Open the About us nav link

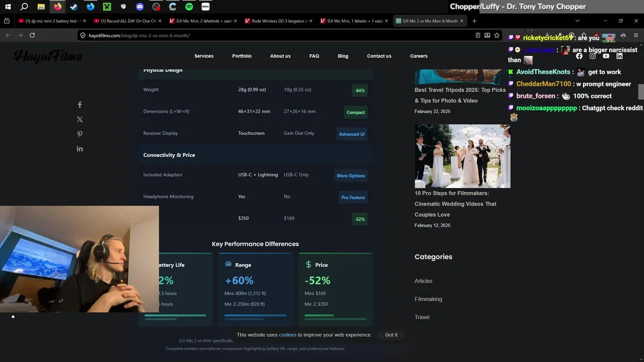pyautogui.click(x=280, y=56)
